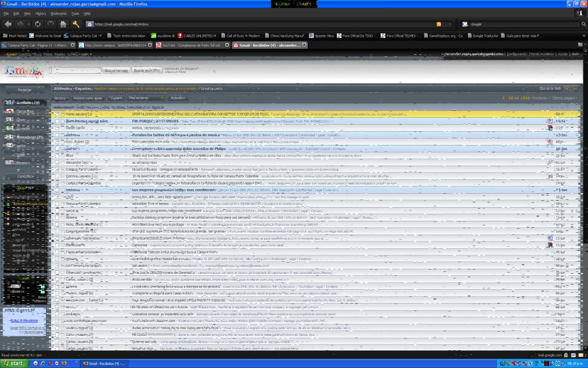Click 'Buscar mensaje' button
Screen dimensions: 588x368
[x=116, y=70]
